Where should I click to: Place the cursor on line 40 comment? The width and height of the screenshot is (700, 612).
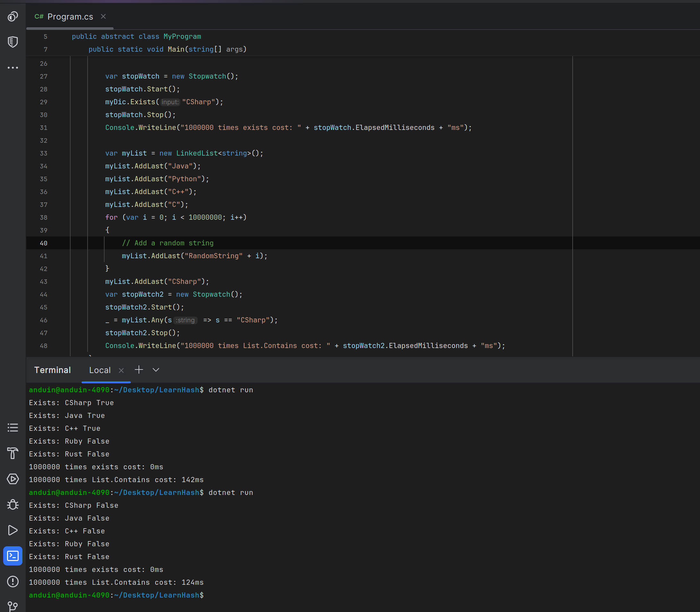[x=167, y=243]
